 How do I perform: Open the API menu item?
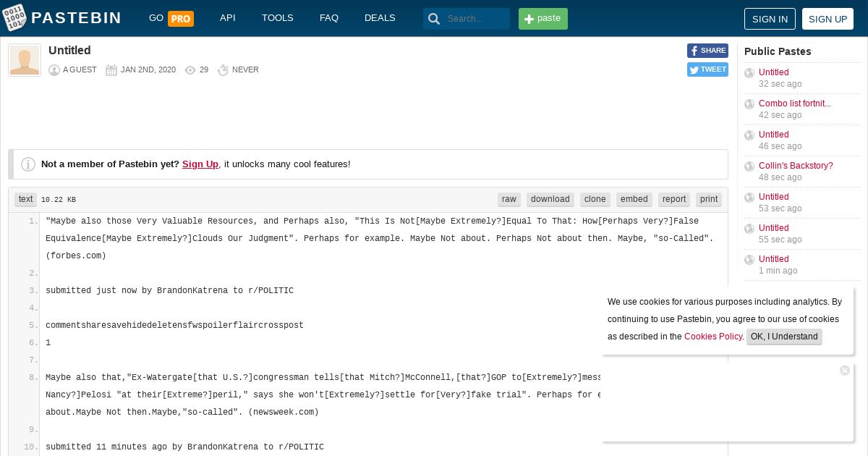click(x=228, y=18)
